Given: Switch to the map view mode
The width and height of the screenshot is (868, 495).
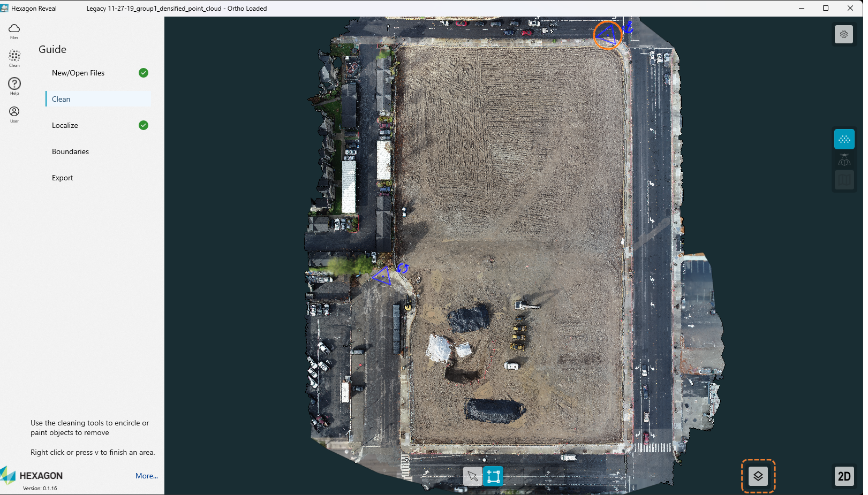Looking at the screenshot, I should (844, 180).
